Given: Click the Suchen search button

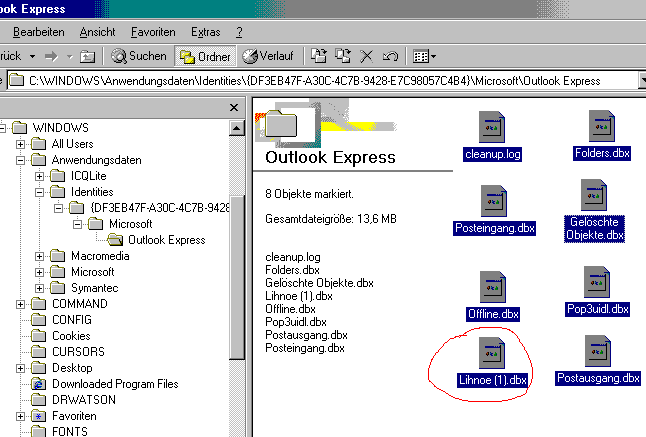Looking at the screenshot, I should tap(139, 56).
